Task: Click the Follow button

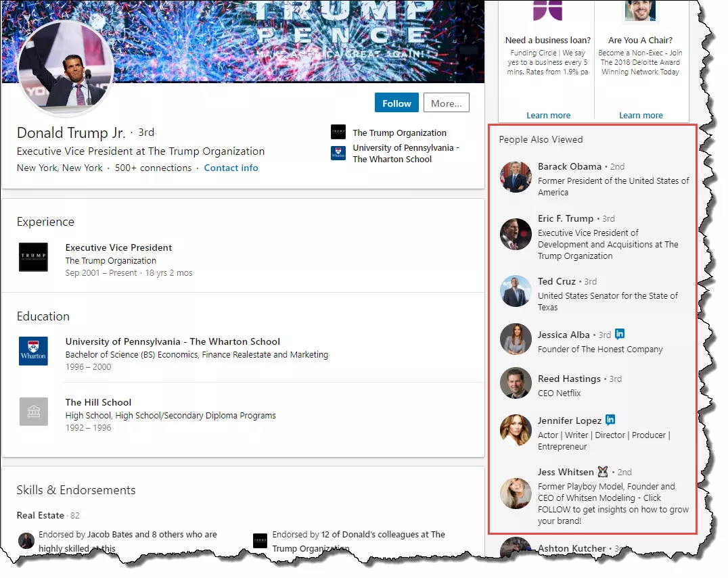Action: (396, 103)
